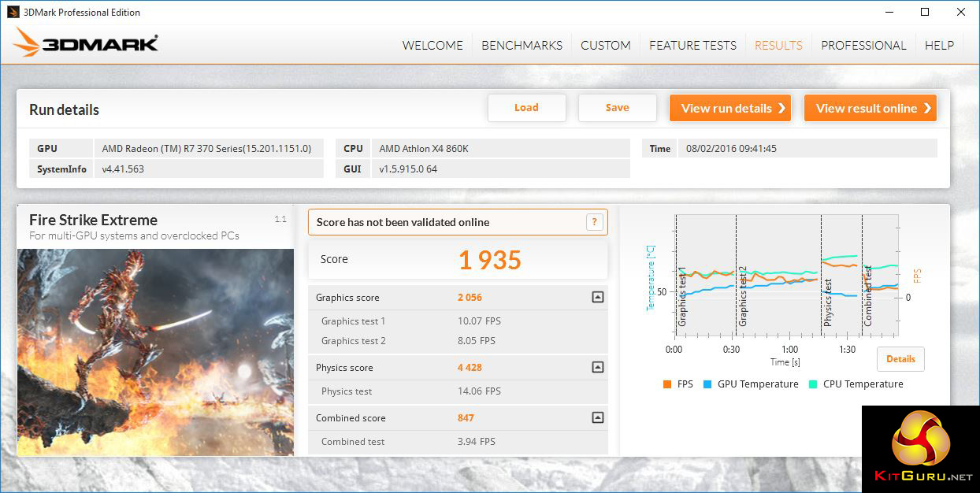Open the WELCOME tab
This screenshot has width=980, height=493.
pyautogui.click(x=432, y=45)
